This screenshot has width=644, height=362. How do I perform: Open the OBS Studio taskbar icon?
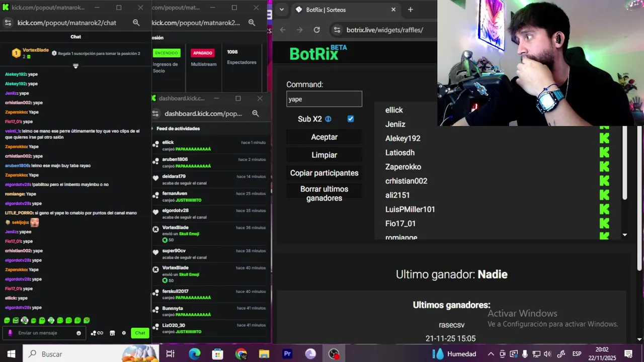(334, 354)
